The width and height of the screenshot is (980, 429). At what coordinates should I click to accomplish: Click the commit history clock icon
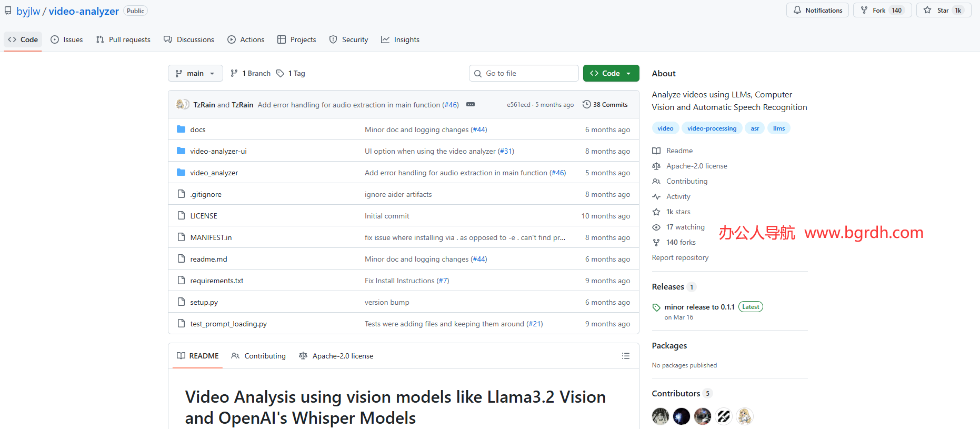tap(586, 105)
